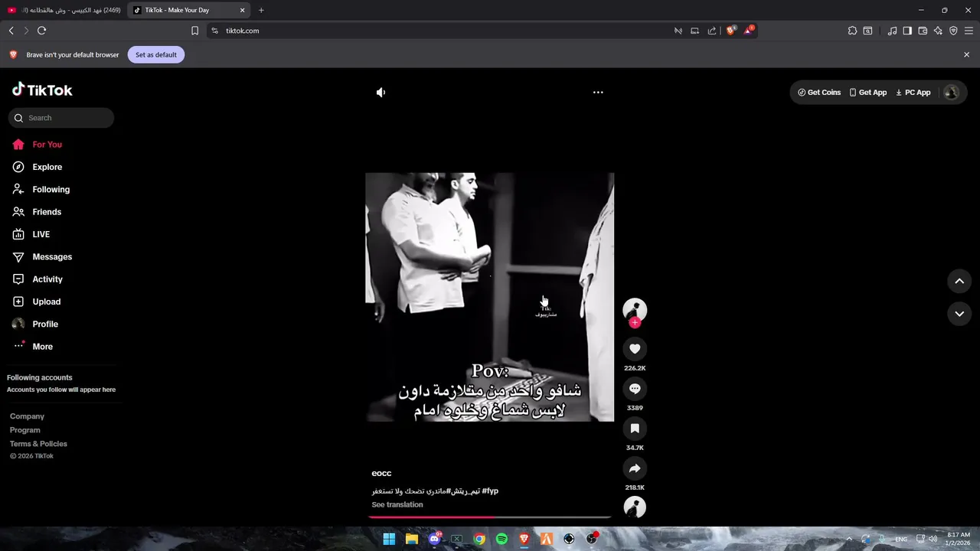Pause the playing video
The height and width of the screenshot is (551, 980).
click(489, 297)
